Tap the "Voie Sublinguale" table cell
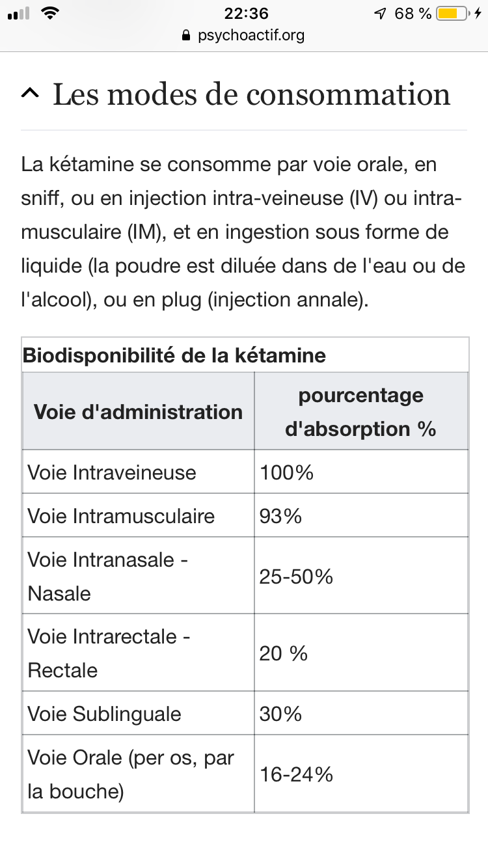 click(104, 714)
